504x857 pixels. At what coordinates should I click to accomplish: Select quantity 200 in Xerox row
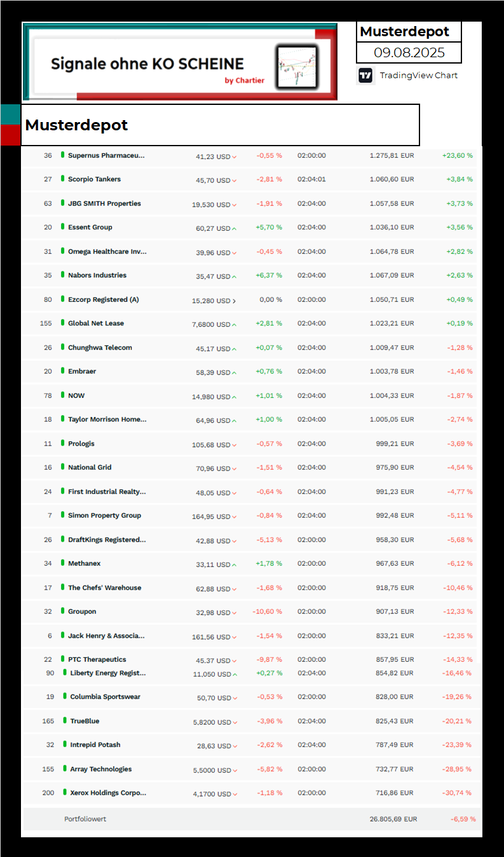coord(48,793)
